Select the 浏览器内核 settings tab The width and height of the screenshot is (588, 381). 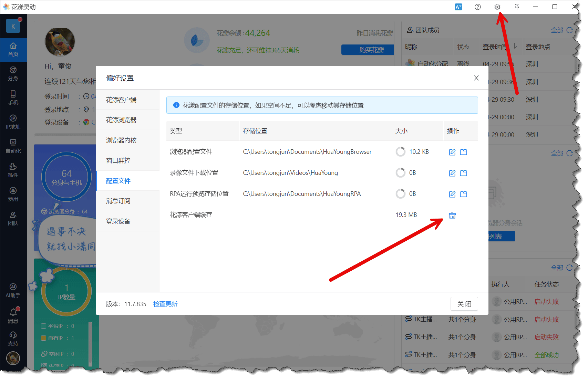pos(121,140)
